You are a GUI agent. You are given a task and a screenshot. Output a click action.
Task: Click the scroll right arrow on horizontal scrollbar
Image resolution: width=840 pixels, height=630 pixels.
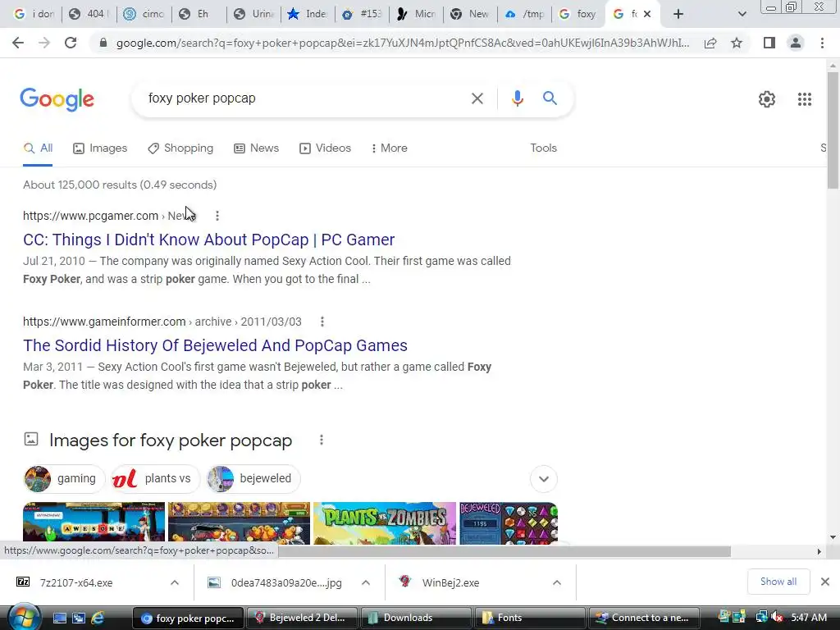click(819, 552)
